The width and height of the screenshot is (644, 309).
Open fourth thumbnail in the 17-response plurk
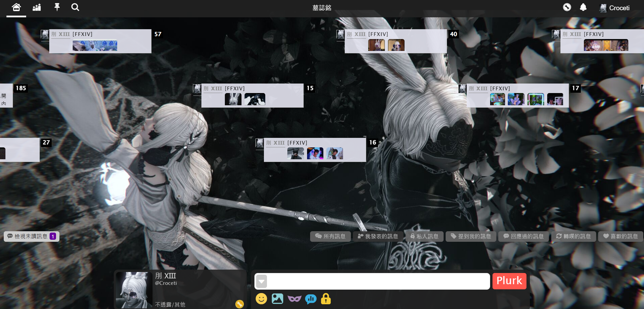point(555,99)
